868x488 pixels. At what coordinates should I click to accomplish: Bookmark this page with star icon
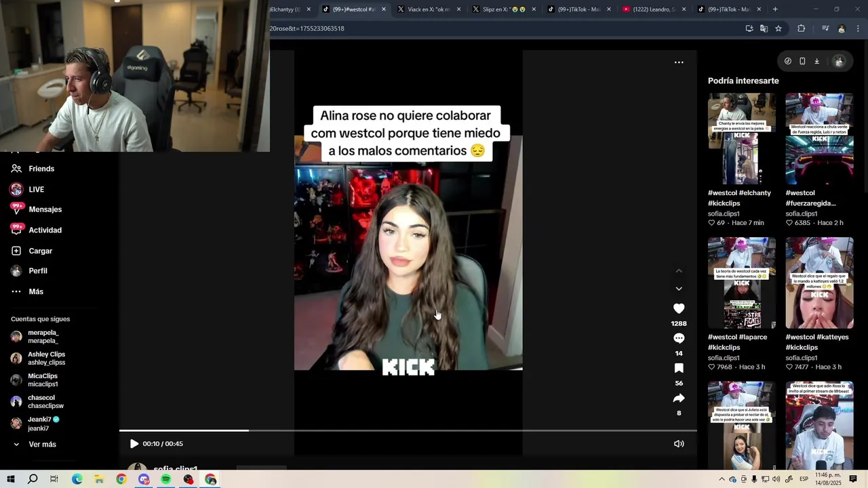point(778,28)
